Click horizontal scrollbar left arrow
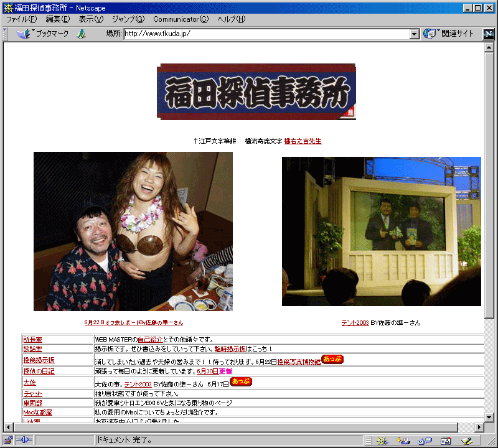This screenshot has width=498, height=448. coord(8,427)
